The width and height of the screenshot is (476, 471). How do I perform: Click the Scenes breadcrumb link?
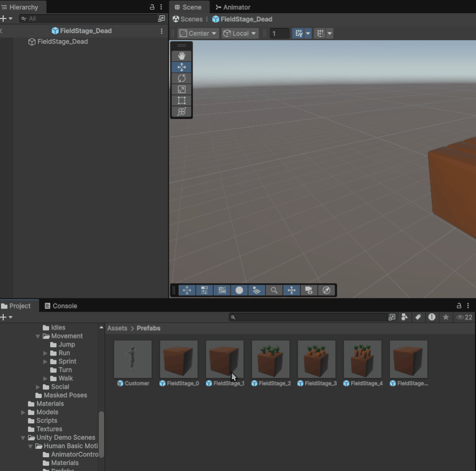point(188,19)
